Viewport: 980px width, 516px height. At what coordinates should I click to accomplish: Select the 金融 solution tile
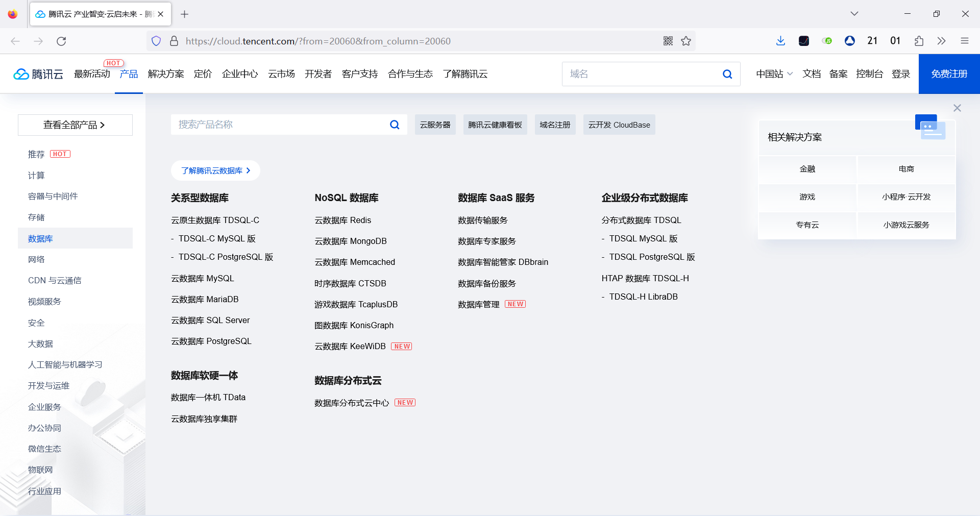point(807,169)
